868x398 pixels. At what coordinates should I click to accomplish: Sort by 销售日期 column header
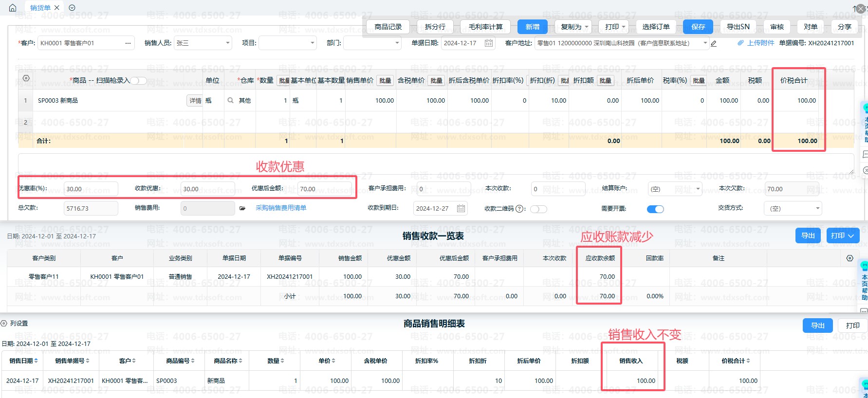coord(23,361)
